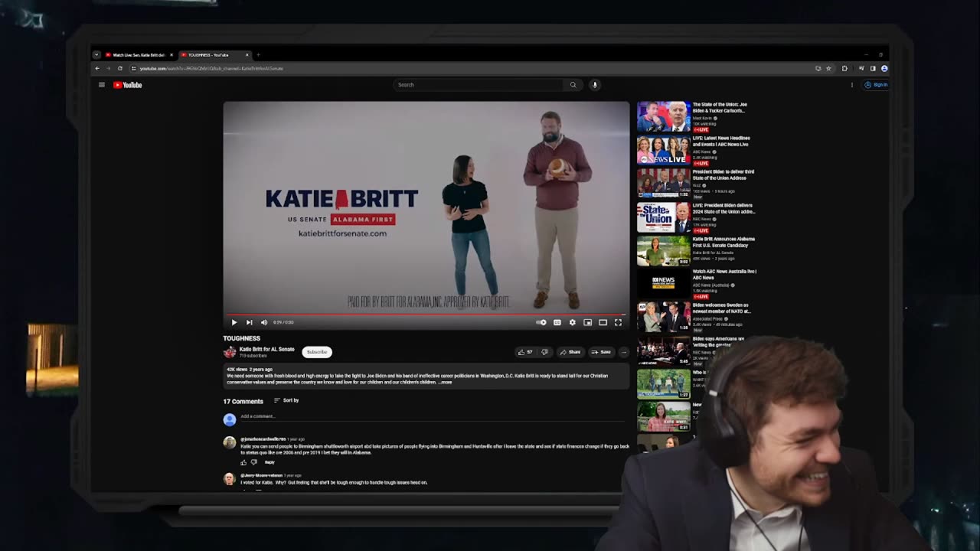Open the tab search dropdown arrow
The width and height of the screenshot is (980, 551).
pyautogui.click(x=96, y=55)
